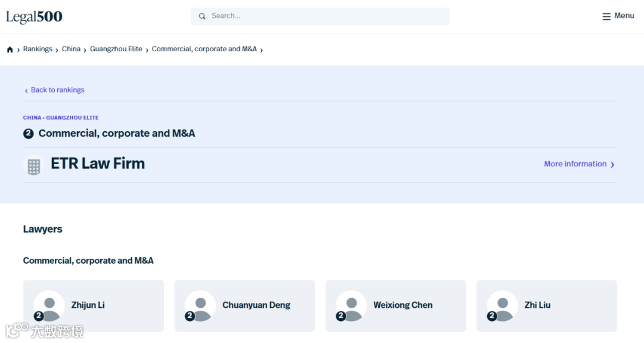The height and width of the screenshot is (343, 644).
Task: Click tier 2 badge beside Commercial heading
Action: [x=29, y=134]
